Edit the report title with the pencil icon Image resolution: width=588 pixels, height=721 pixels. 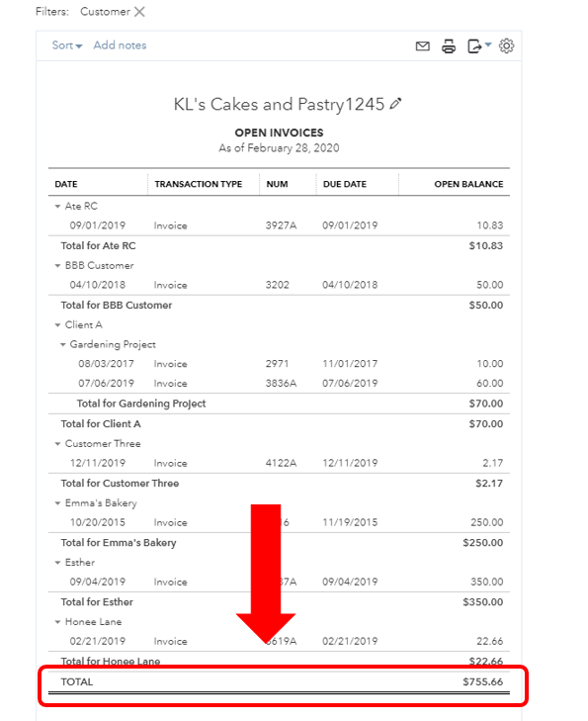point(395,104)
